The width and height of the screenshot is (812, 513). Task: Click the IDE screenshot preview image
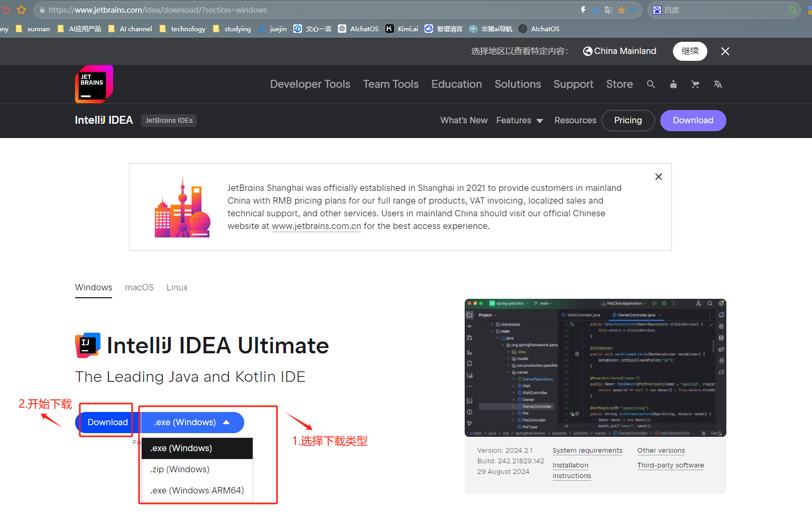click(595, 368)
